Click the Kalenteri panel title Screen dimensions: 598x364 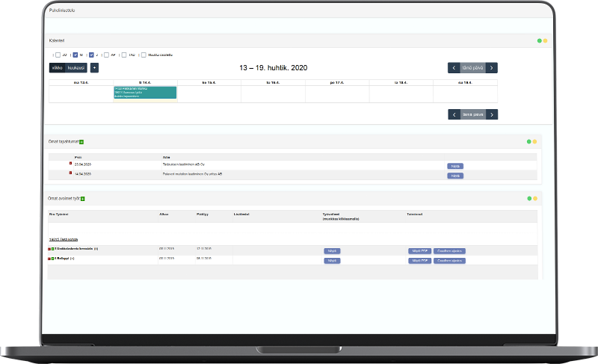[57, 40]
